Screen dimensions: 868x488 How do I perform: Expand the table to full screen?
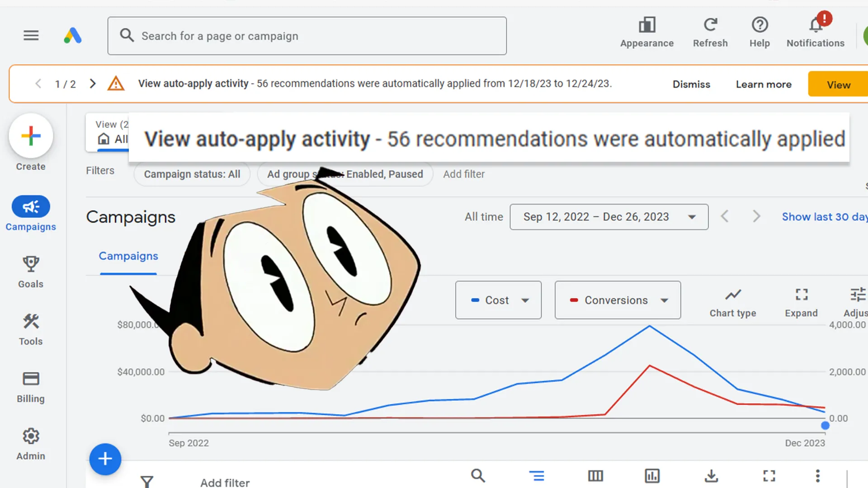pos(769,475)
